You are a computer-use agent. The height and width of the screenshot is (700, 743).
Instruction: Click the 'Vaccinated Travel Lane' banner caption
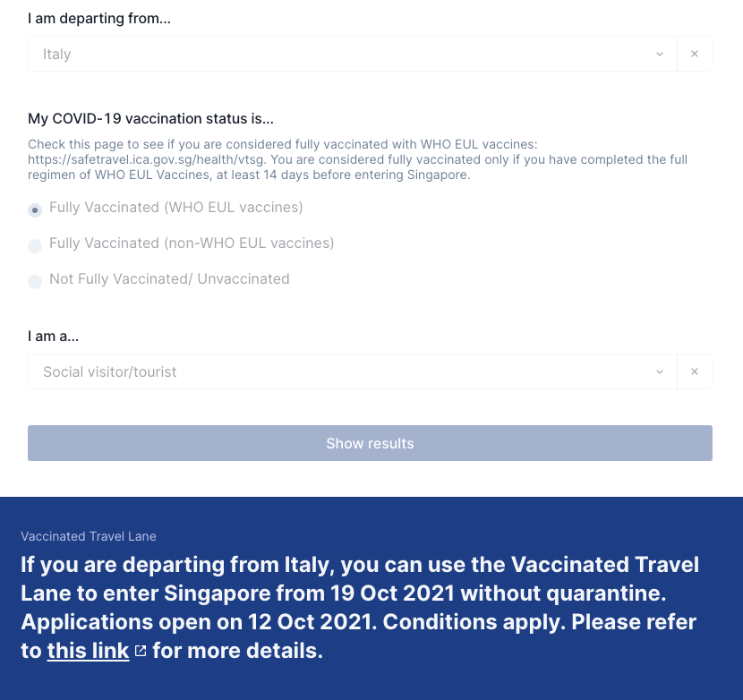[89, 536]
